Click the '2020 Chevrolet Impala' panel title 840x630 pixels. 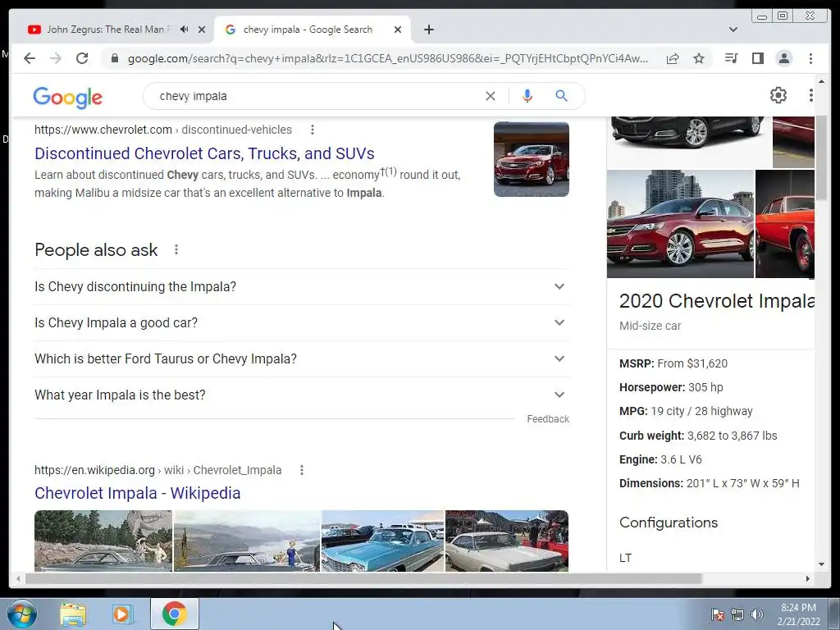(x=717, y=301)
